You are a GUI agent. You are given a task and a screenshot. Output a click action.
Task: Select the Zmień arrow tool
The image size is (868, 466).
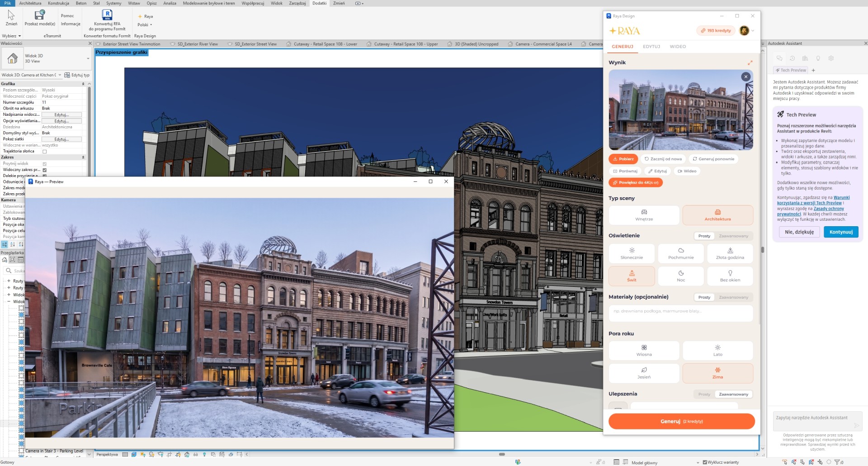coord(11,15)
